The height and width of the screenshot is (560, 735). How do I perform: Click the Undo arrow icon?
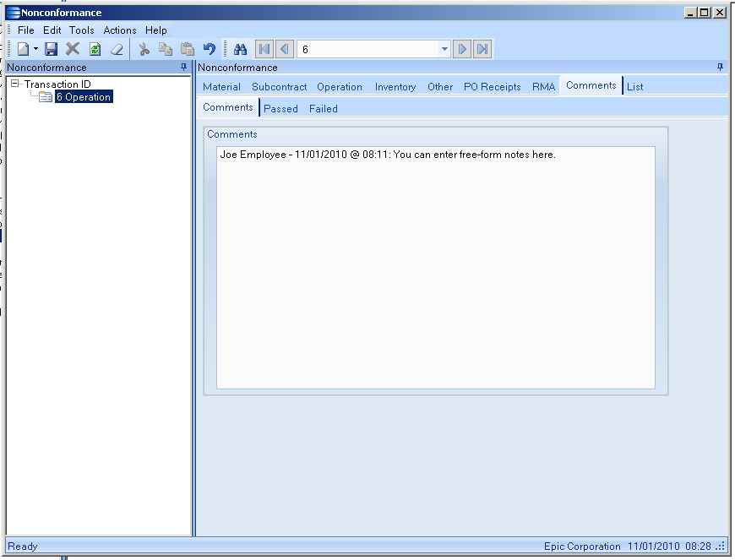coord(209,49)
